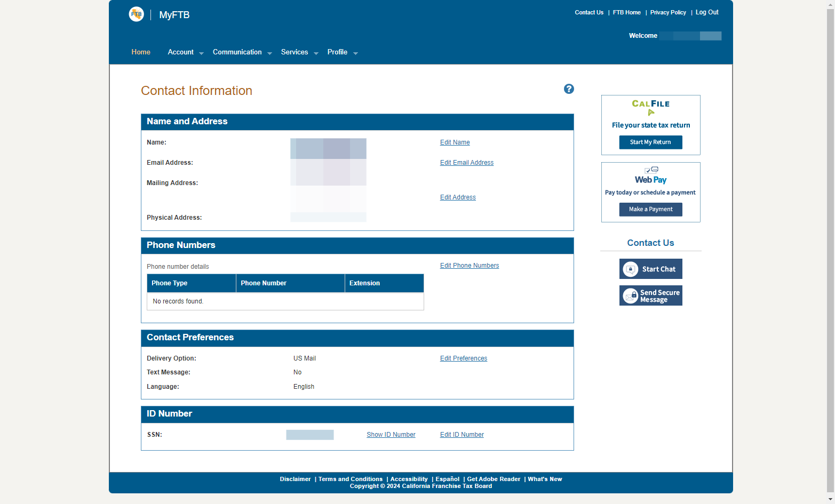This screenshot has height=504, width=835.
Task: Click Edit Email Address link
Action: [467, 163]
